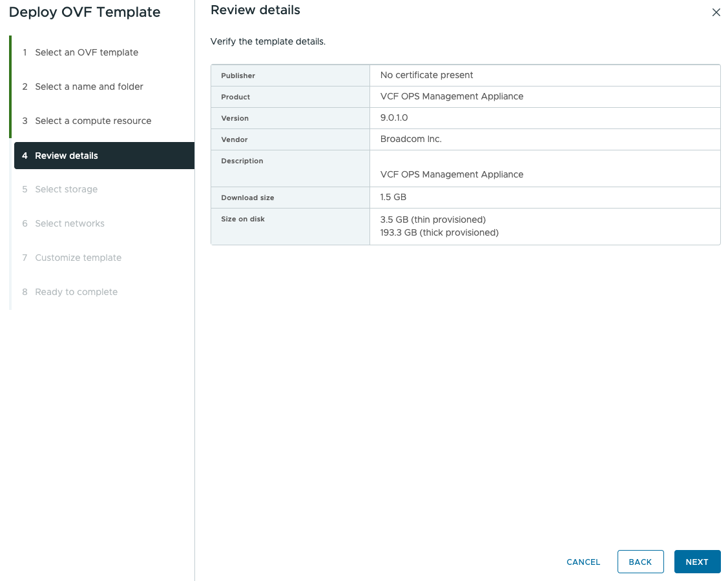Click the version value 9.0.1.0
The height and width of the screenshot is (581, 728).
pyautogui.click(x=394, y=118)
